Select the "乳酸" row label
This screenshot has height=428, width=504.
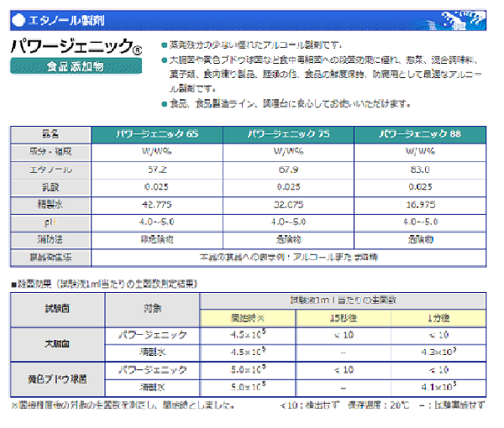50,187
